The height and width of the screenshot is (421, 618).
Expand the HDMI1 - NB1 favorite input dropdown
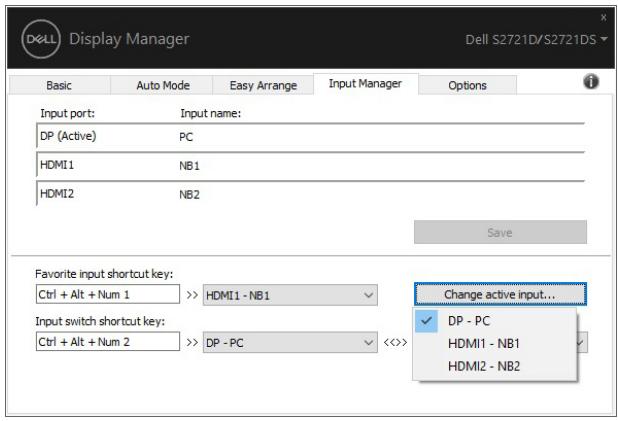[x=290, y=295]
